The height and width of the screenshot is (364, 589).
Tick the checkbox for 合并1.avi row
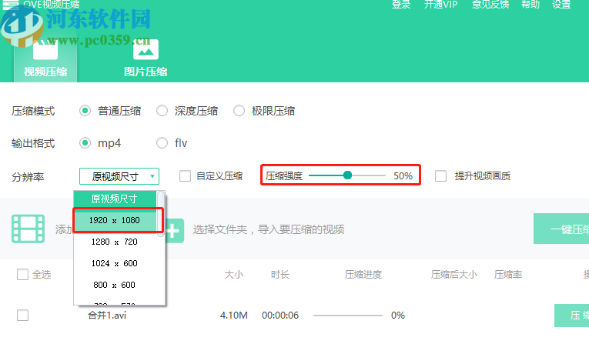[x=22, y=316]
